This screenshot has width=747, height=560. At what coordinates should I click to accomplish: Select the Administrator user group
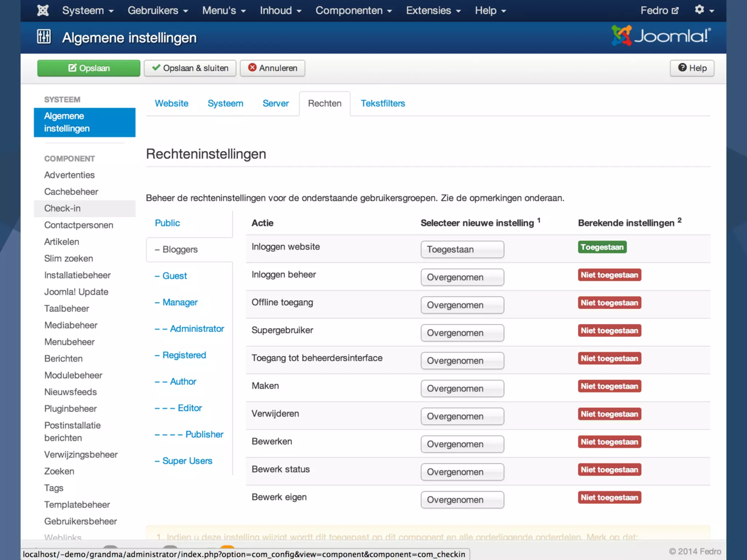196,329
